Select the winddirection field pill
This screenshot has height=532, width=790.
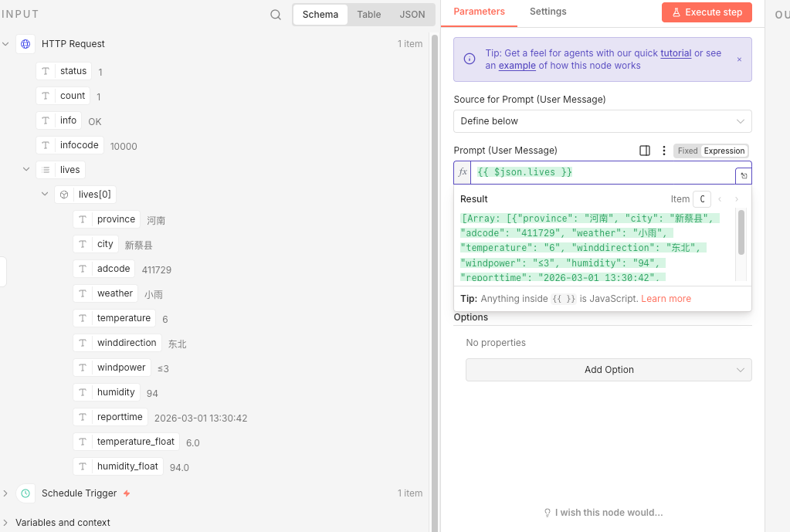(x=117, y=343)
